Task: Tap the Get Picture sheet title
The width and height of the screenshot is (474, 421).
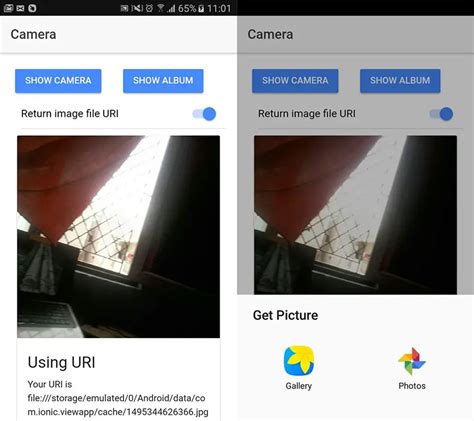Action: coord(285,315)
